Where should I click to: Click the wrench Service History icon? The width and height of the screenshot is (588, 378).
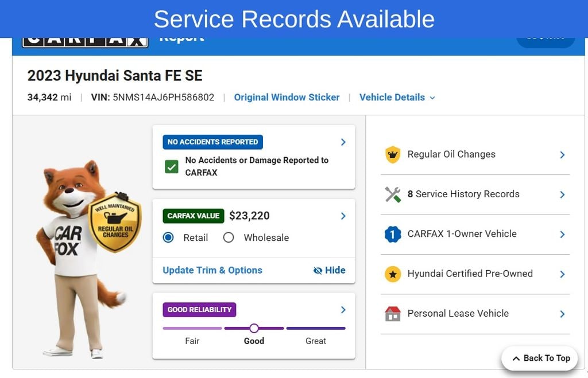[x=393, y=194]
